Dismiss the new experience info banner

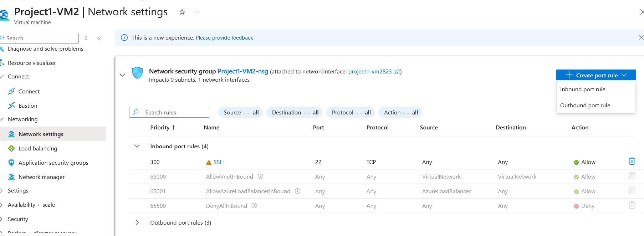point(641,37)
